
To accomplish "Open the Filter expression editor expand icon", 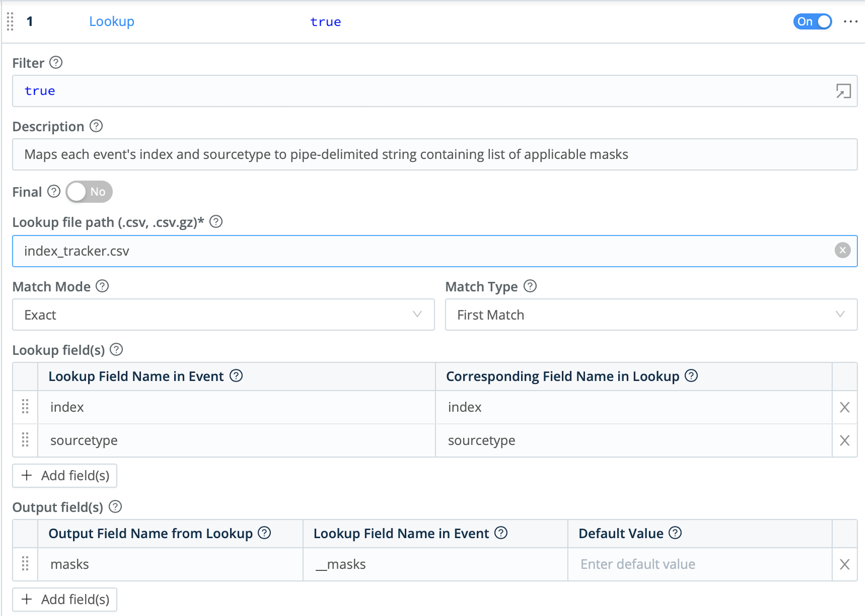I will click(x=843, y=91).
